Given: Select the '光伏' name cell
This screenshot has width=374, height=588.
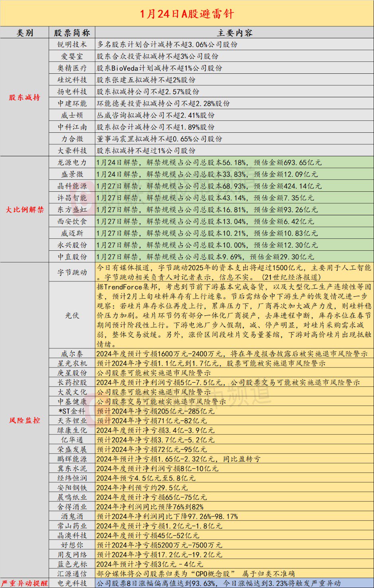Looking at the screenshot, I should (72, 315).
